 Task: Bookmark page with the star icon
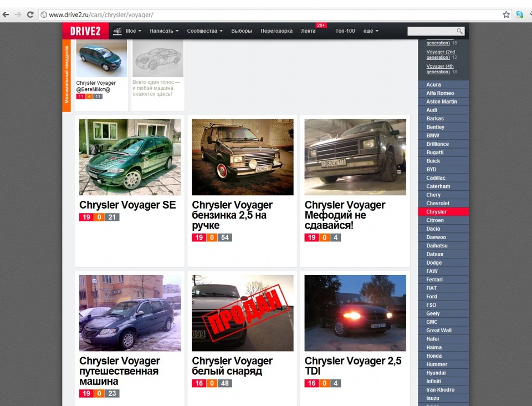506,14
